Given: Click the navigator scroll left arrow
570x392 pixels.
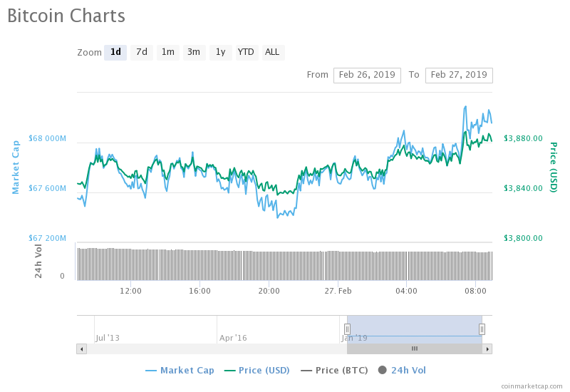Looking at the screenshot, I should (x=81, y=349).
